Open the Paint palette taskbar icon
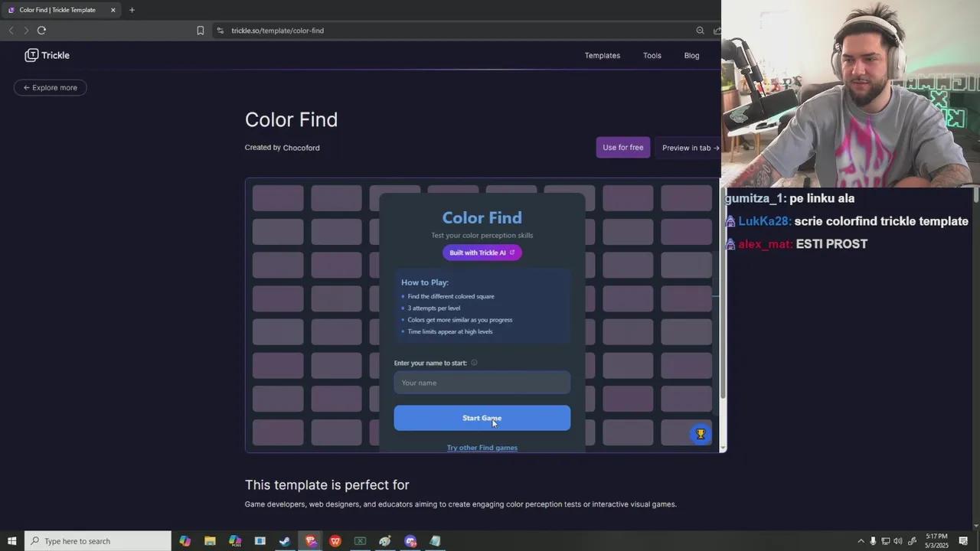 pyautogui.click(x=385, y=541)
